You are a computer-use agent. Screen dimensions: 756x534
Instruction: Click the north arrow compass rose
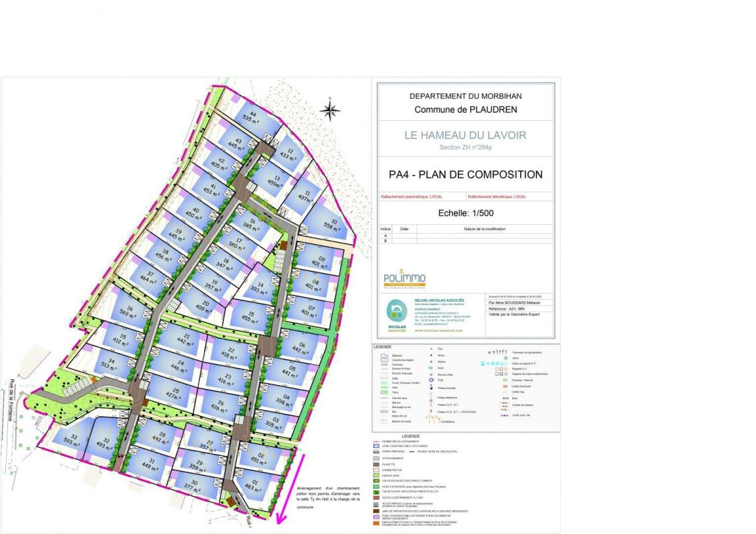[330, 110]
